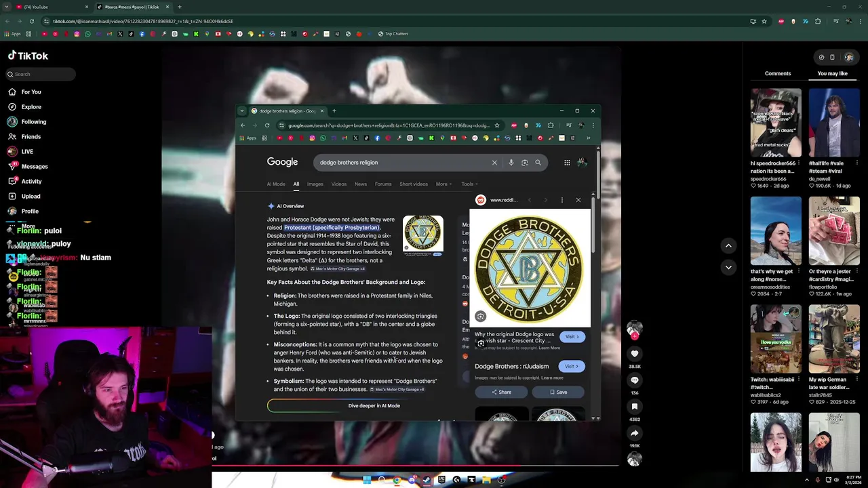Share the TikTok video with the arrow icon
Image resolution: width=868 pixels, height=488 pixels.
(x=635, y=433)
